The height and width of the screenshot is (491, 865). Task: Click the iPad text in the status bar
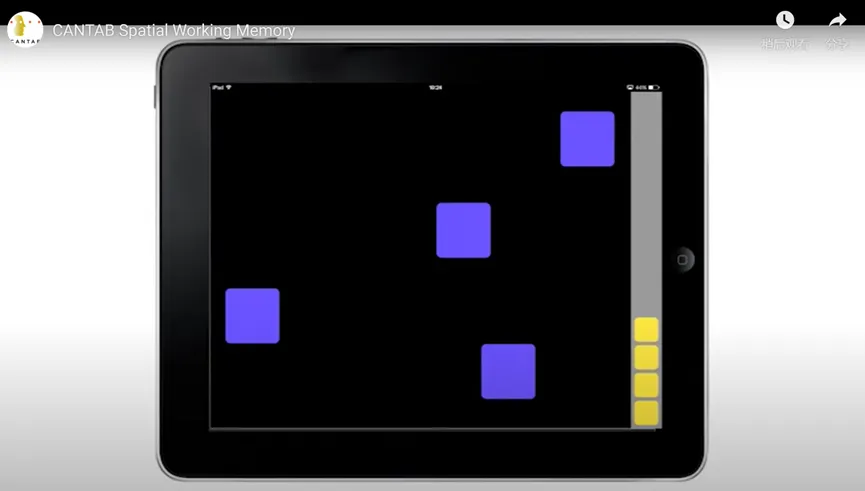click(218, 88)
